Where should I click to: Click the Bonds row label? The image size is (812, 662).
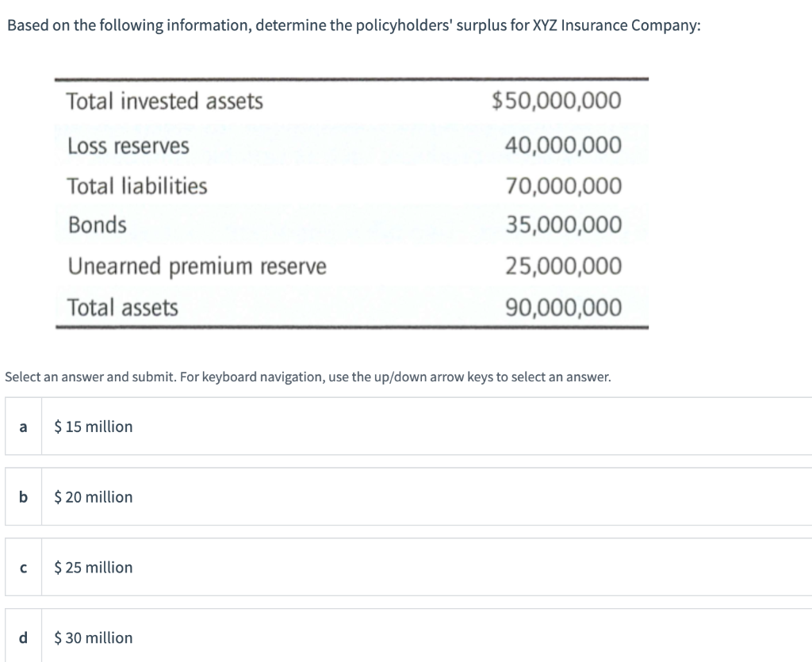click(98, 224)
